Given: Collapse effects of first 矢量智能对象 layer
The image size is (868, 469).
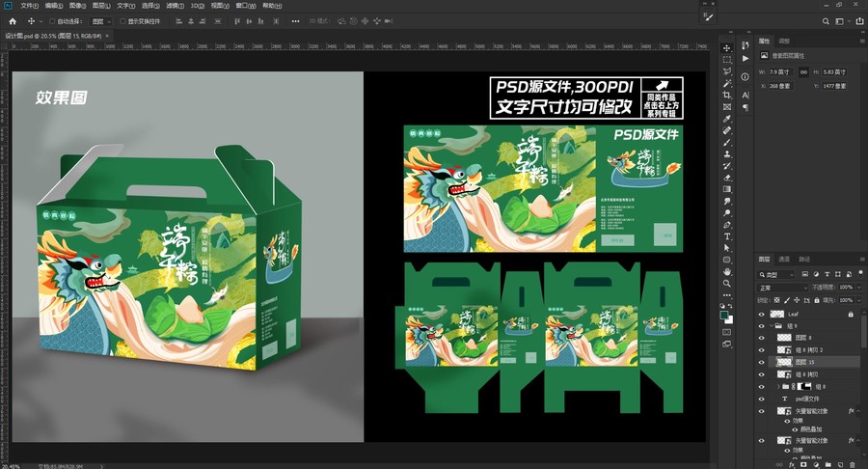Looking at the screenshot, I should tap(857, 411).
